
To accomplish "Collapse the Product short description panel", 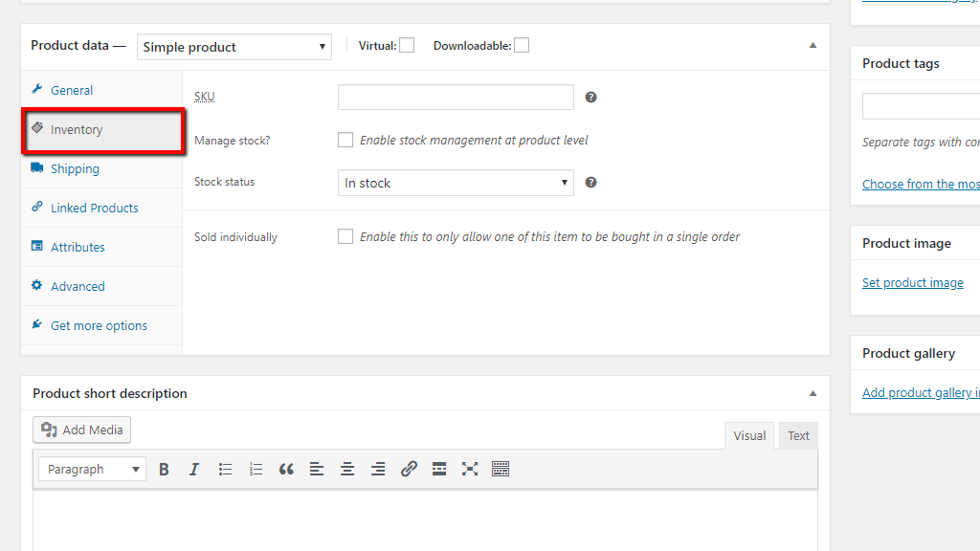I will click(x=813, y=393).
